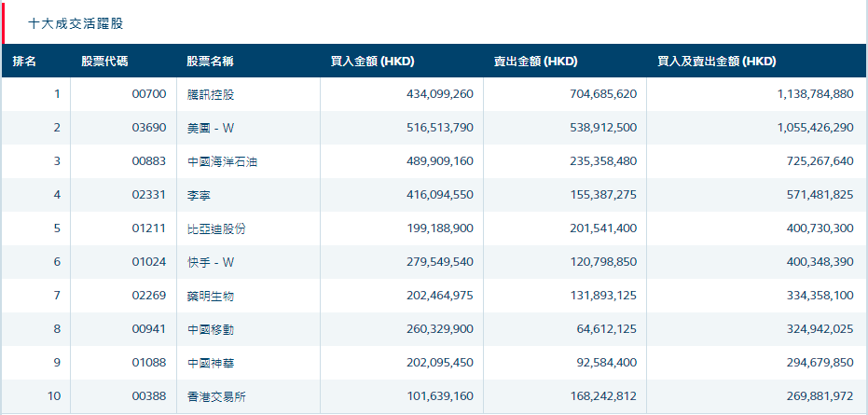Image resolution: width=868 pixels, height=415 pixels.
Task: Click stock name 中國神華
Action: [x=211, y=363]
